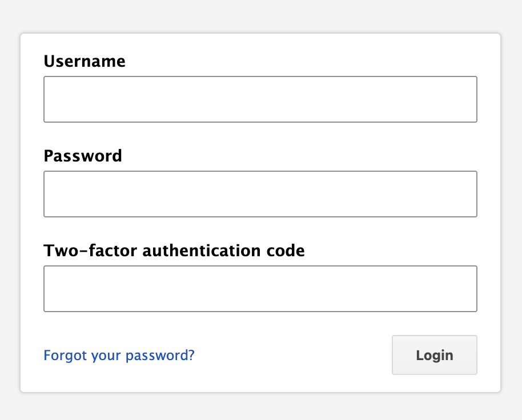522x420 pixels.
Task: Click the gray button beside the password link
Action: coord(434,355)
